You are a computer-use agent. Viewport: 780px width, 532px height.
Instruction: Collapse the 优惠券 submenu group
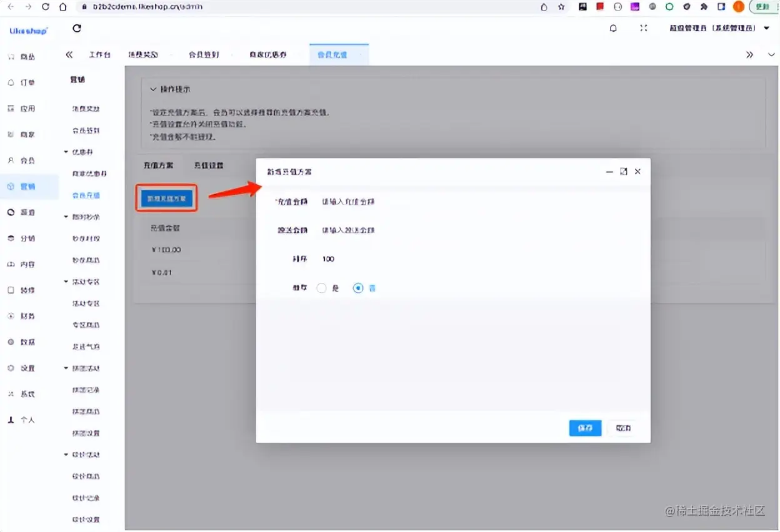pos(67,152)
